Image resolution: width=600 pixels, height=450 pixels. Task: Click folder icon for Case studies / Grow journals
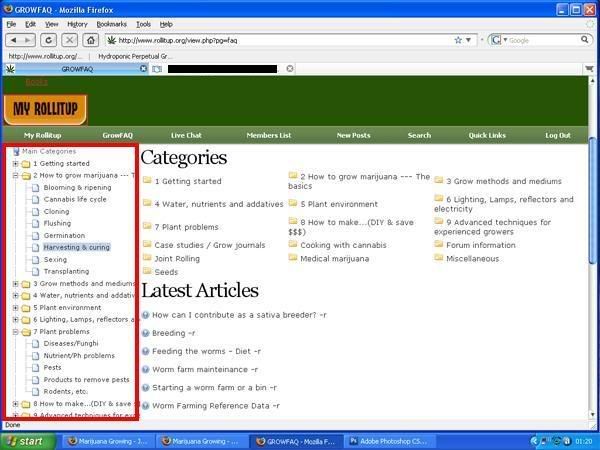147,244
